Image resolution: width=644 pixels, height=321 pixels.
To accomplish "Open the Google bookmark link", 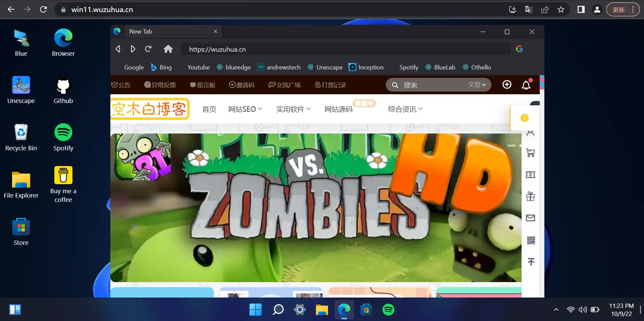I will click(133, 67).
